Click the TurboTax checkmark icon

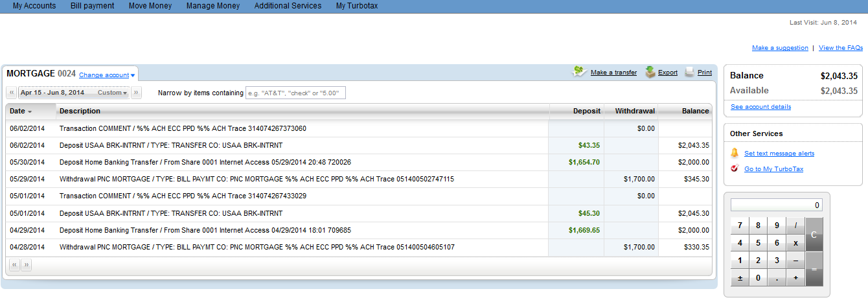735,168
